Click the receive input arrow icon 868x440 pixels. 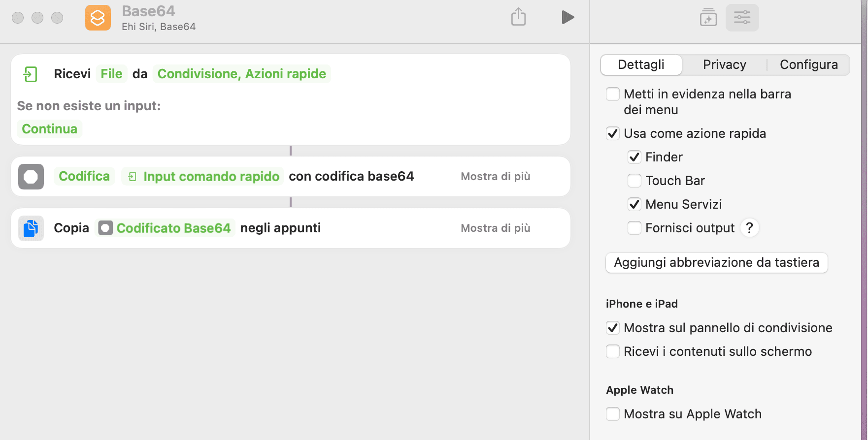pos(30,74)
